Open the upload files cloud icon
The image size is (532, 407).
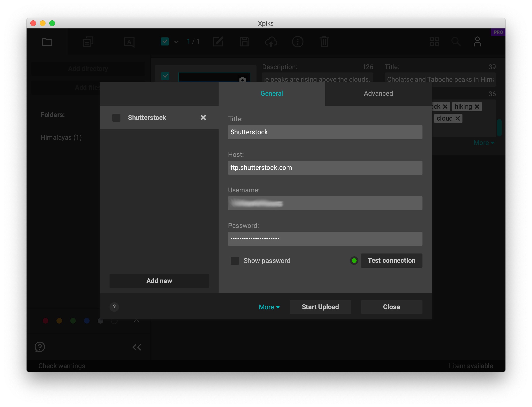pos(271,42)
